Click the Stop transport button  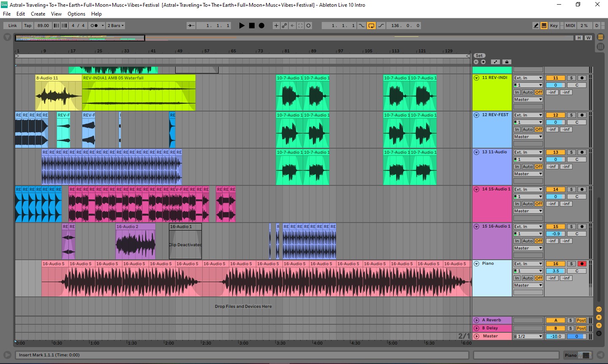[252, 26]
